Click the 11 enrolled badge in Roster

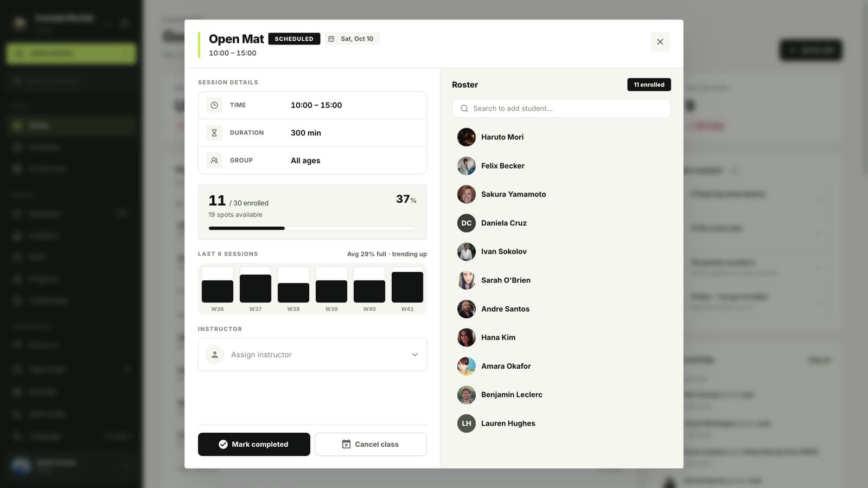(x=649, y=85)
